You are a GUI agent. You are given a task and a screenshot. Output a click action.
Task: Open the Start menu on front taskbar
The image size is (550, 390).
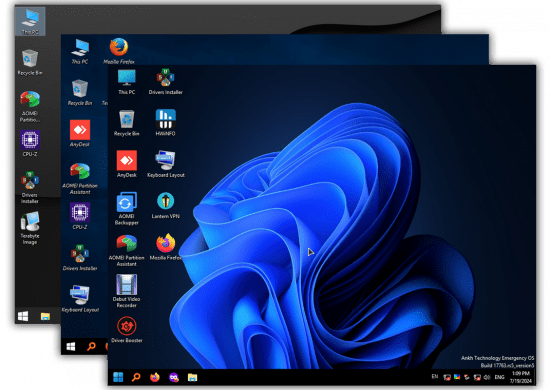point(118,377)
